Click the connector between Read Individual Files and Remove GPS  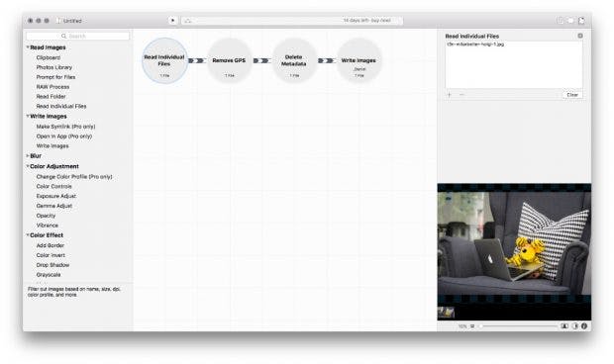point(197,60)
